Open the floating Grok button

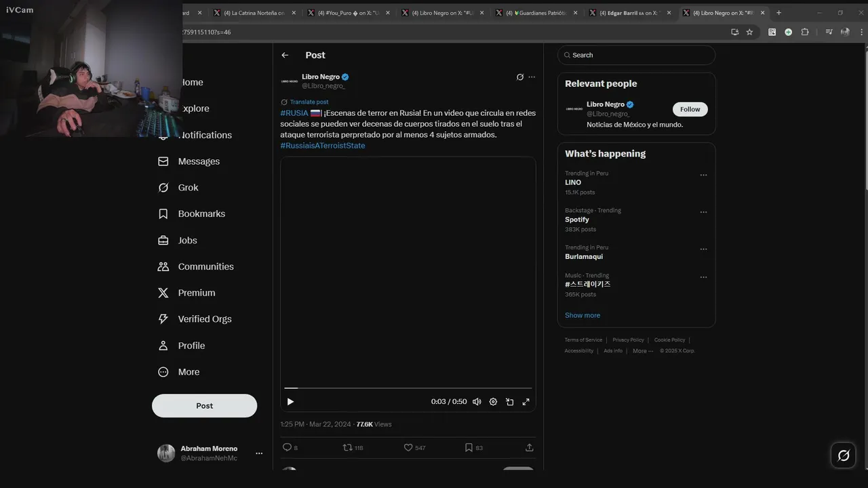(x=844, y=455)
